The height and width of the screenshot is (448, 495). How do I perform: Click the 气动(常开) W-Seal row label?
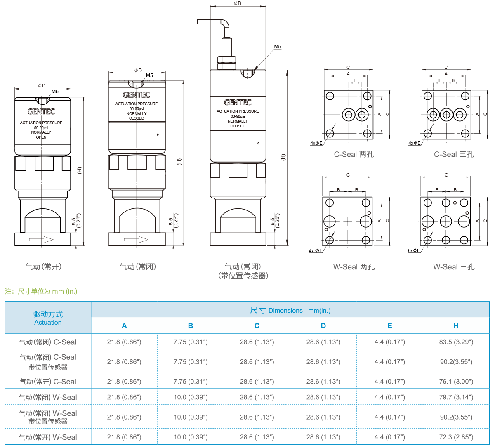(x=48, y=437)
